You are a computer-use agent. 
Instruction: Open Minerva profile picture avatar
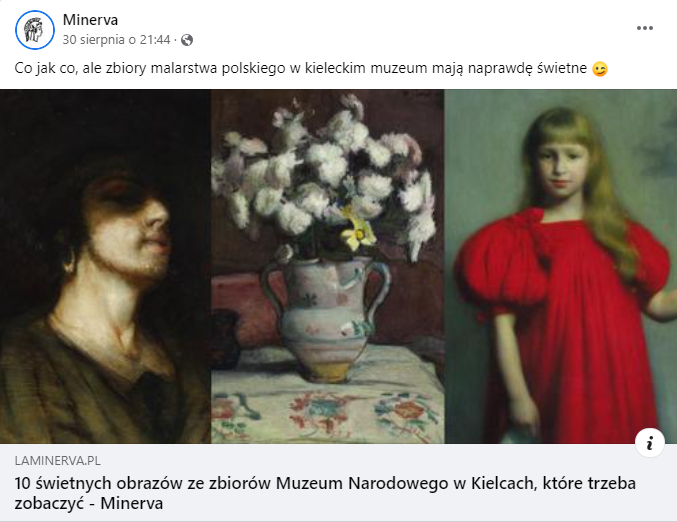35,30
